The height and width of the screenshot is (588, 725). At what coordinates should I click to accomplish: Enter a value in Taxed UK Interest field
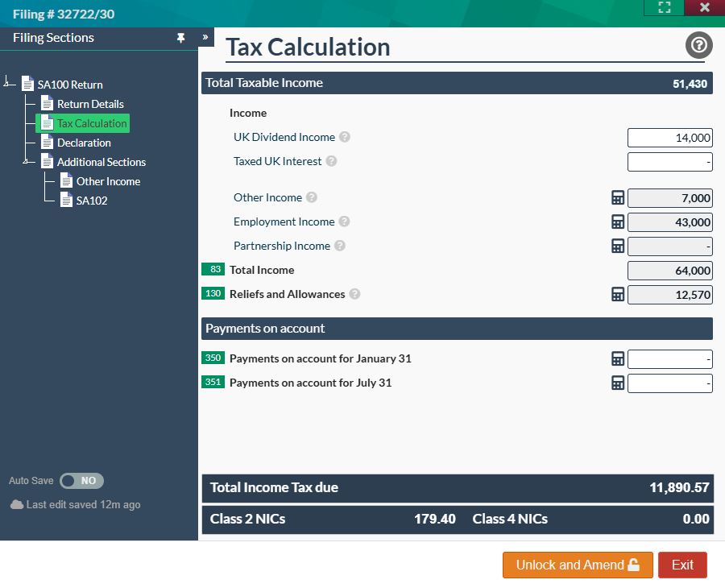669,162
